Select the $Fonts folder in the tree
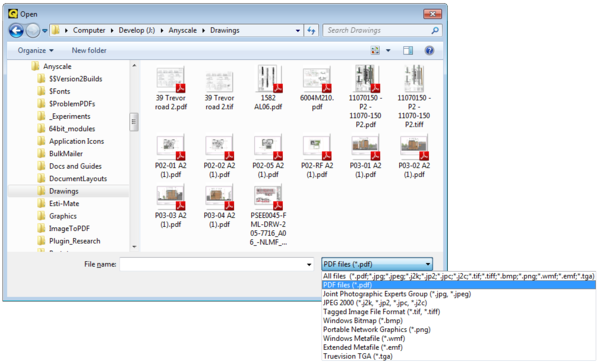 pyautogui.click(x=59, y=91)
